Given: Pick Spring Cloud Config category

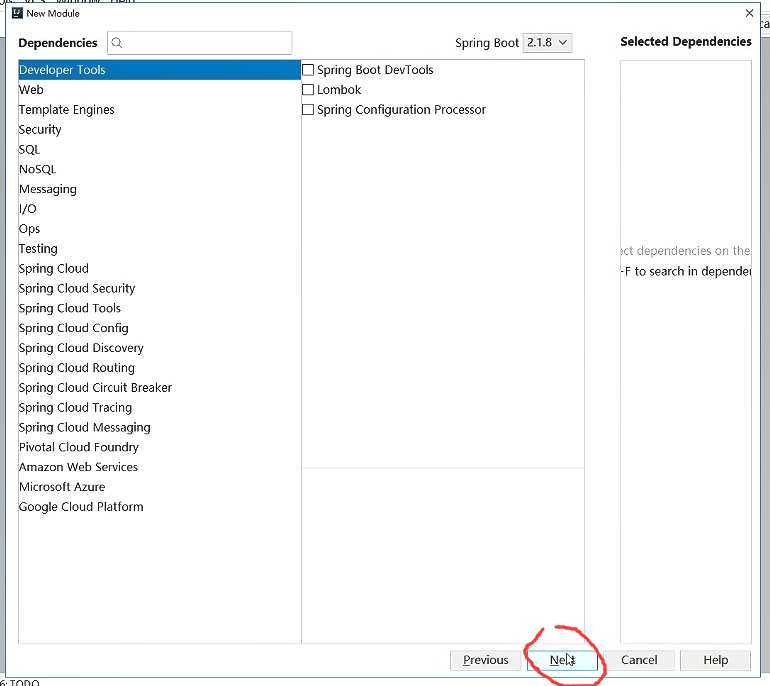Looking at the screenshot, I should click(159, 328).
